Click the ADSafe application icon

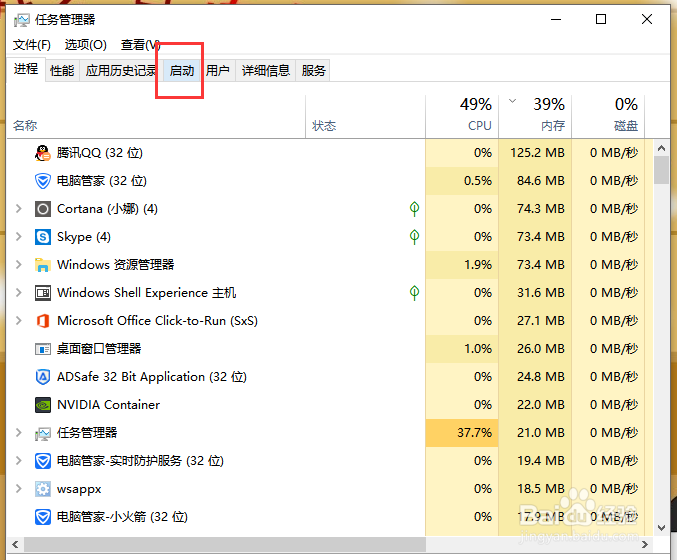tap(43, 377)
